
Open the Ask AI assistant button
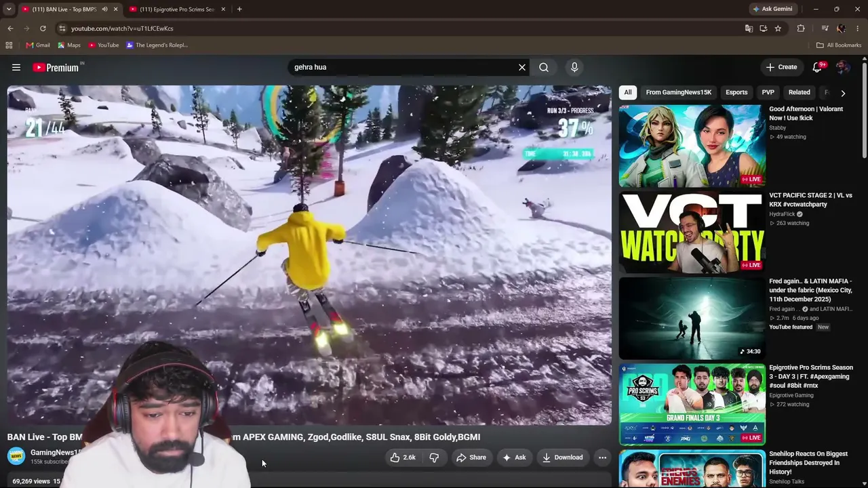[x=514, y=457]
